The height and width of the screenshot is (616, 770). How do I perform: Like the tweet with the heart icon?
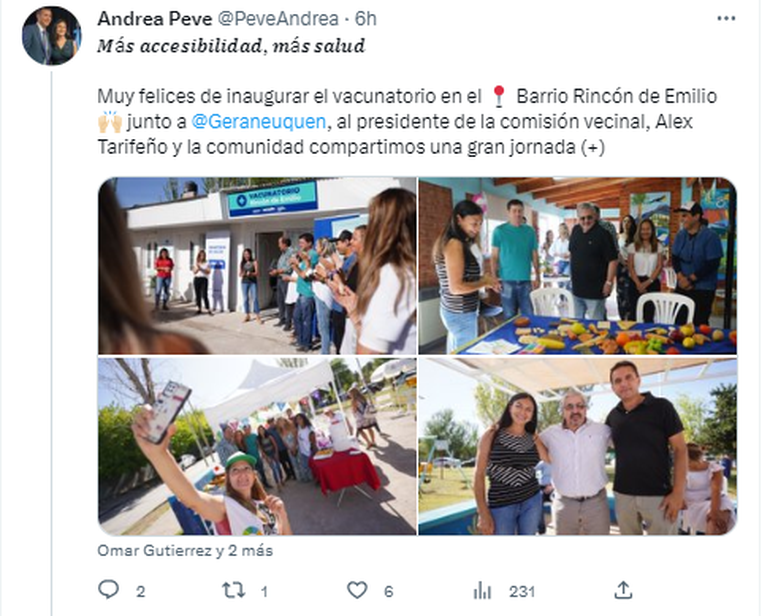pos(357,590)
